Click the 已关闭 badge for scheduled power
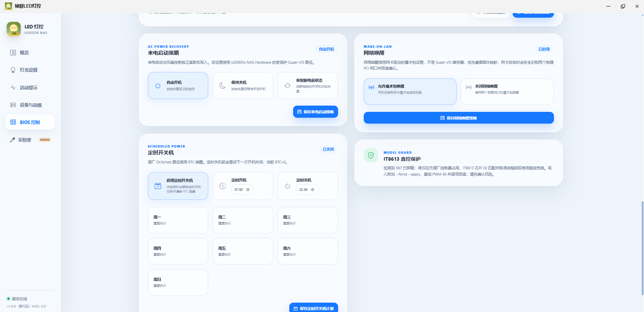 [328, 149]
